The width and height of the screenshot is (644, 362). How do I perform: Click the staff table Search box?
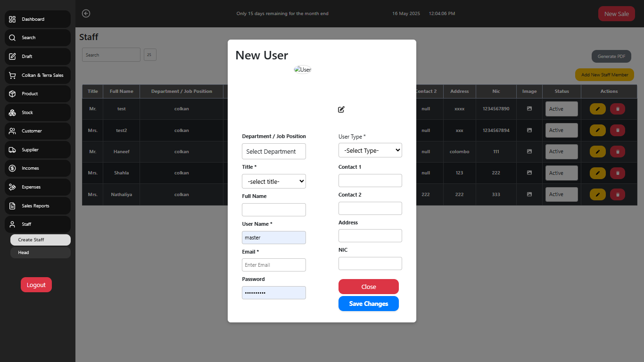point(111,55)
